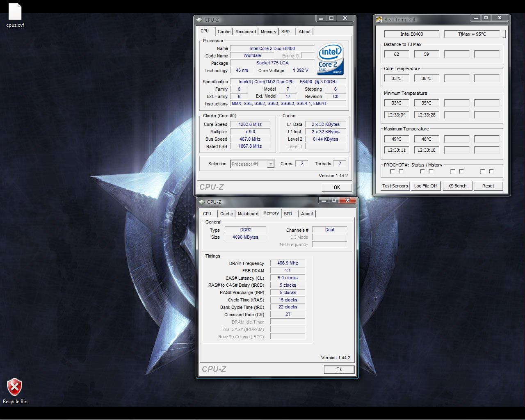525x420 pixels.
Task: Switch to CPU tab in memory CPU-Z window
Action: tap(207, 214)
